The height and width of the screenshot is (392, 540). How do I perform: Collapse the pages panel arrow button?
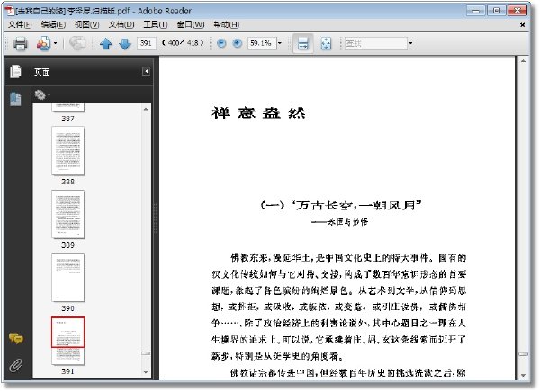[x=146, y=71]
